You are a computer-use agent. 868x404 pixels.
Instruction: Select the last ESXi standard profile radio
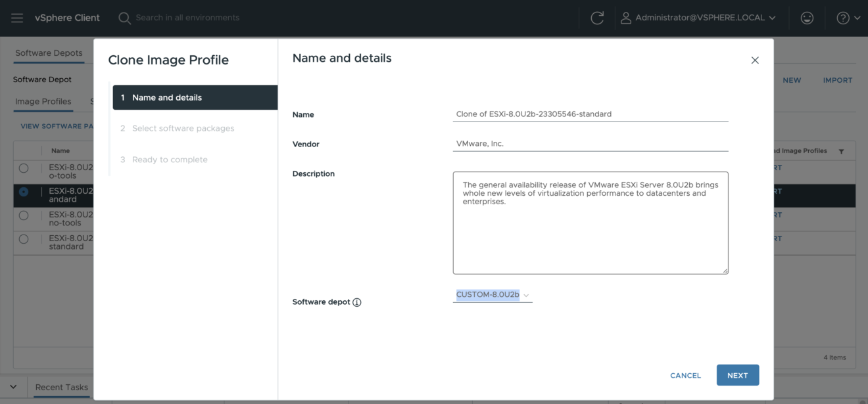pyautogui.click(x=24, y=239)
